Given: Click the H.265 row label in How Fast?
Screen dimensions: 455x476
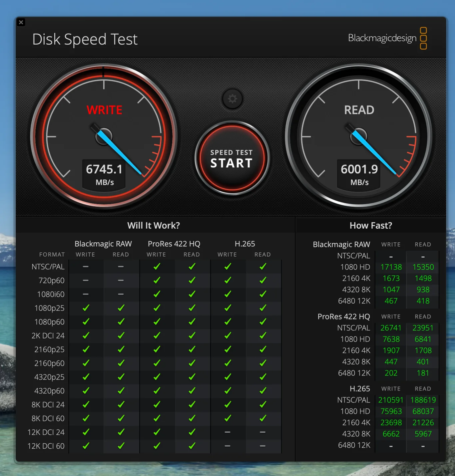Looking at the screenshot, I should coord(360,388).
